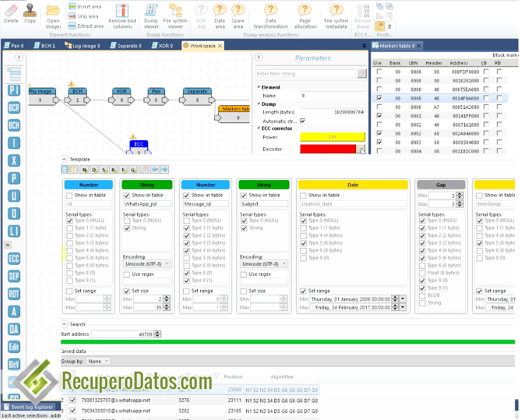The image size is (521, 420).
Task: Collapse the Template section
Action: pyautogui.click(x=64, y=159)
